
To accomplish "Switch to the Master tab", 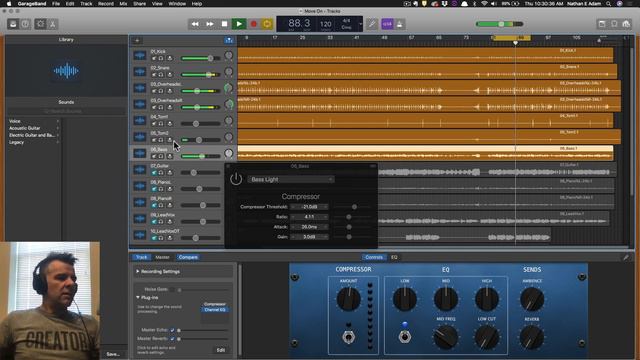I will pyautogui.click(x=162, y=257).
